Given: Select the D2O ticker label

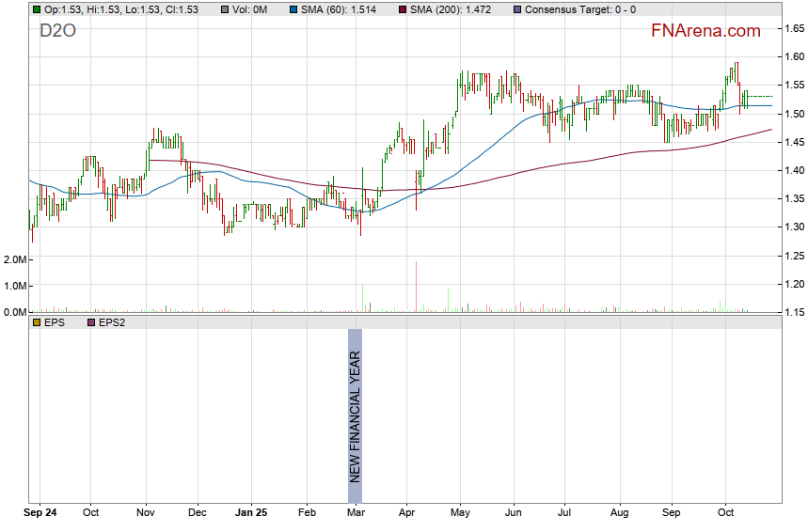Looking at the screenshot, I should point(57,31).
